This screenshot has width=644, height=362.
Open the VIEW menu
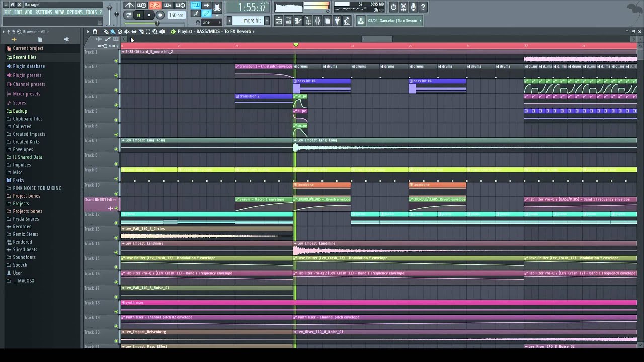59,12
